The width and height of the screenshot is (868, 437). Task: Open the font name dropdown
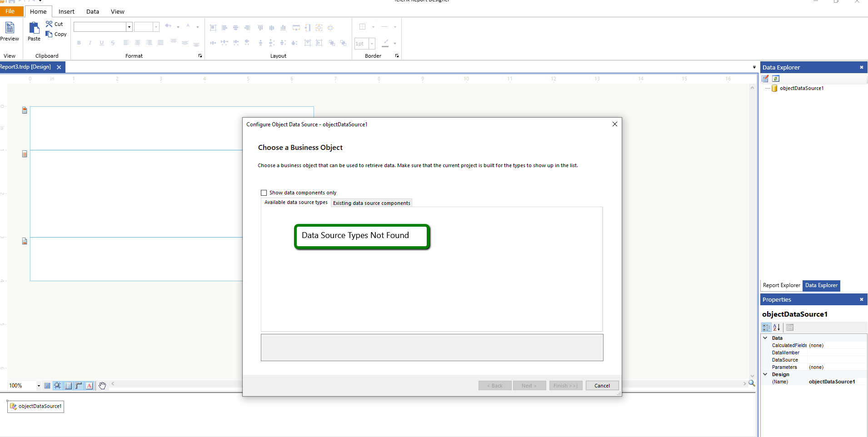point(129,27)
